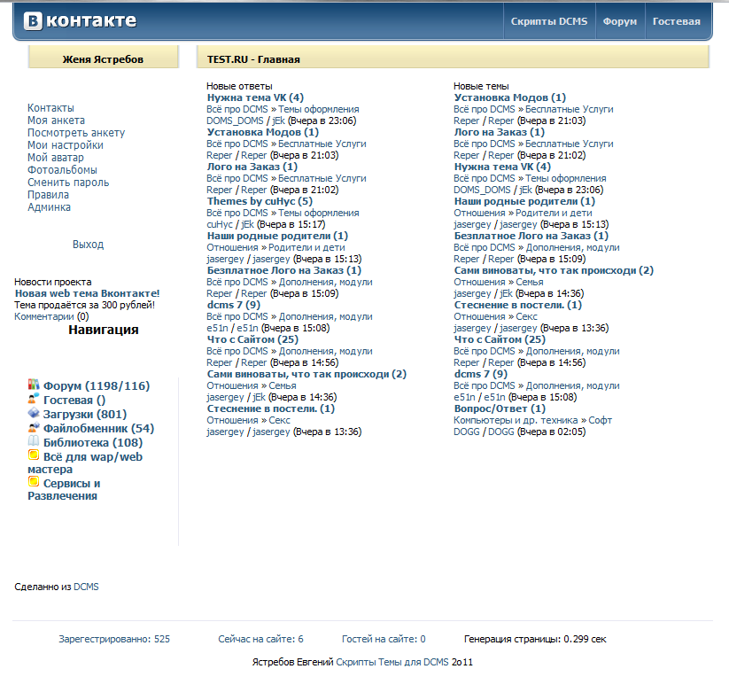The height and width of the screenshot is (700, 729).
Task: Open Гостевая in the header menu
Action: 677,21
